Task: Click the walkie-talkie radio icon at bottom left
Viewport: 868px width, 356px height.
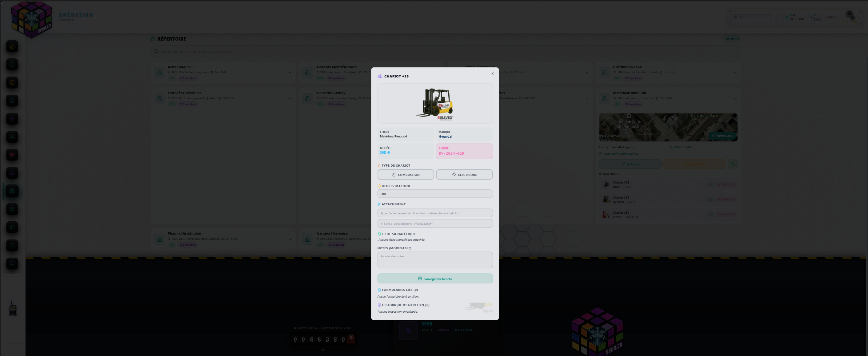Action: (13, 309)
